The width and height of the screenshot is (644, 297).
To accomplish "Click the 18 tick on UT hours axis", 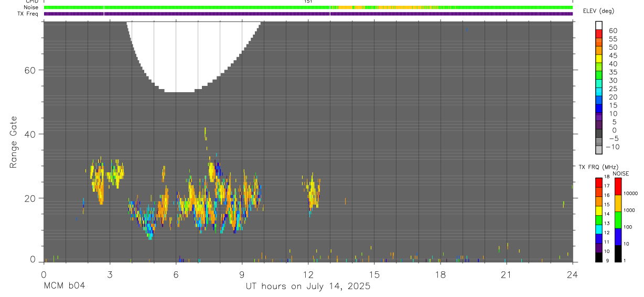I will coord(441,274).
